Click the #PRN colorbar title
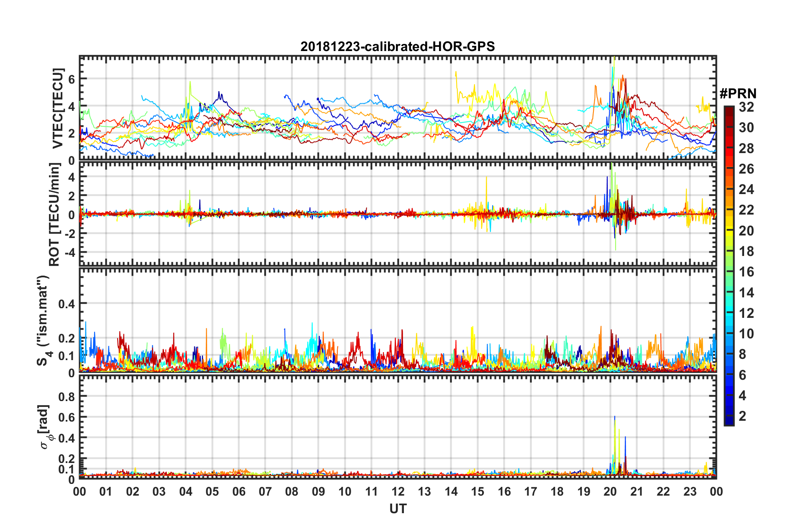 [738, 93]
